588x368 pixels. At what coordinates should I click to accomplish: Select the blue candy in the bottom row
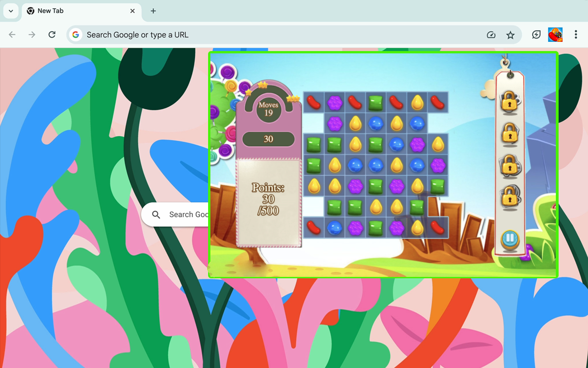point(335,227)
